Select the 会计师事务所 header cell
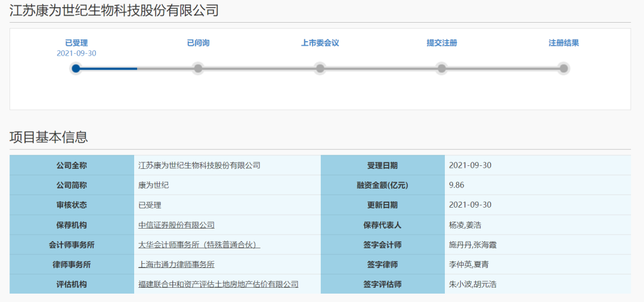Viewport: 644px width, 302px height. [72, 245]
